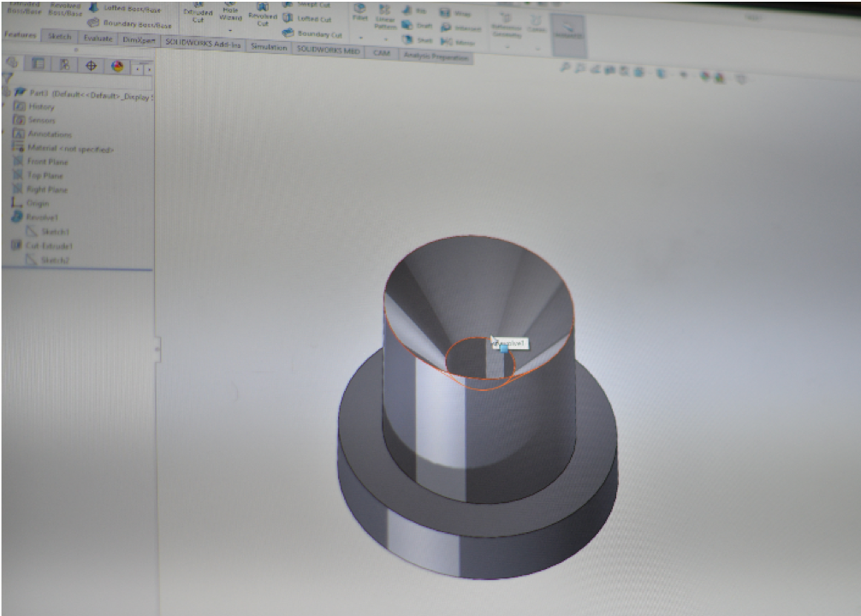Expand the Curves dropdown arrow
The height and width of the screenshot is (616, 861).
pos(537,49)
